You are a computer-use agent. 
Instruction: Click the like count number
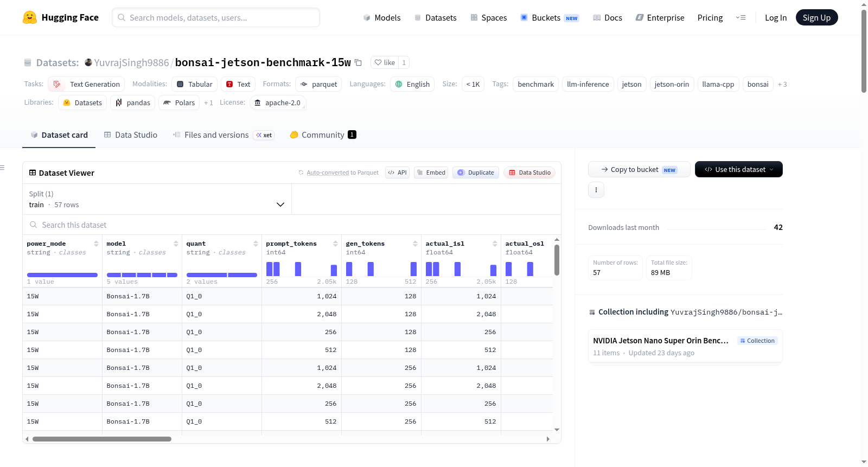point(404,62)
